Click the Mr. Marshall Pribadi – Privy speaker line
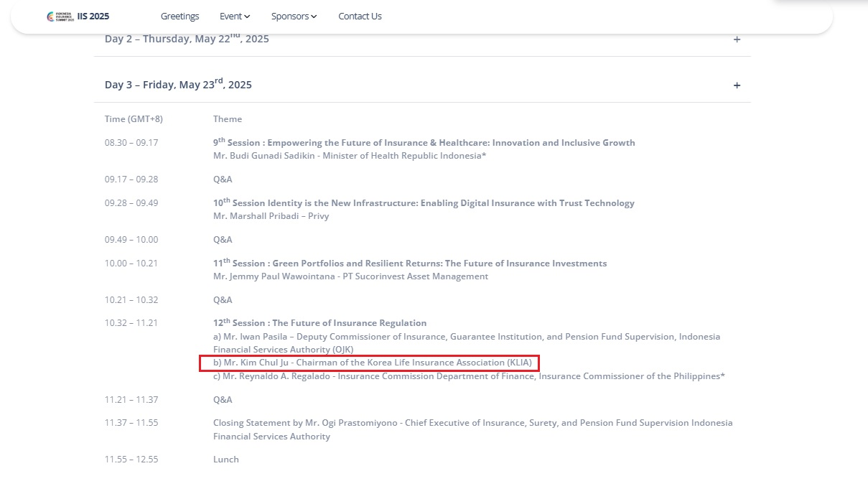Viewport: 868px width, 494px height. [271, 216]
